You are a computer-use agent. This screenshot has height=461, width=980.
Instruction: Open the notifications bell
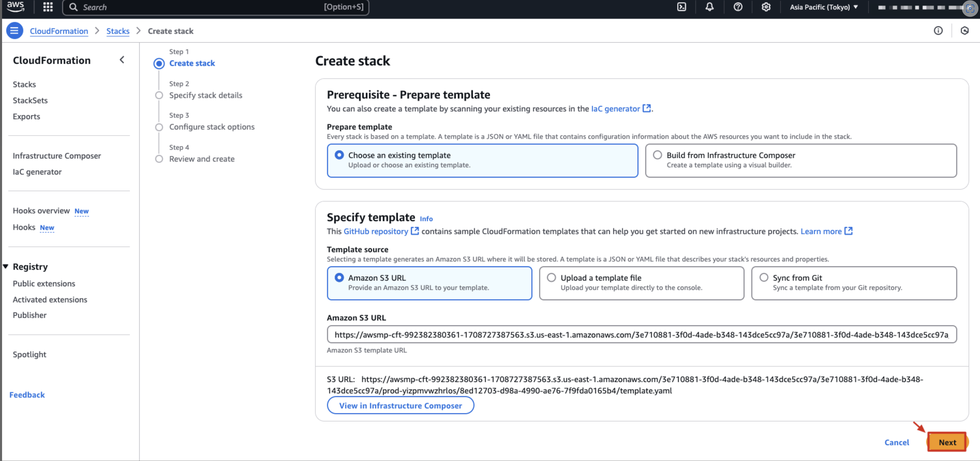tap(709, 7)
